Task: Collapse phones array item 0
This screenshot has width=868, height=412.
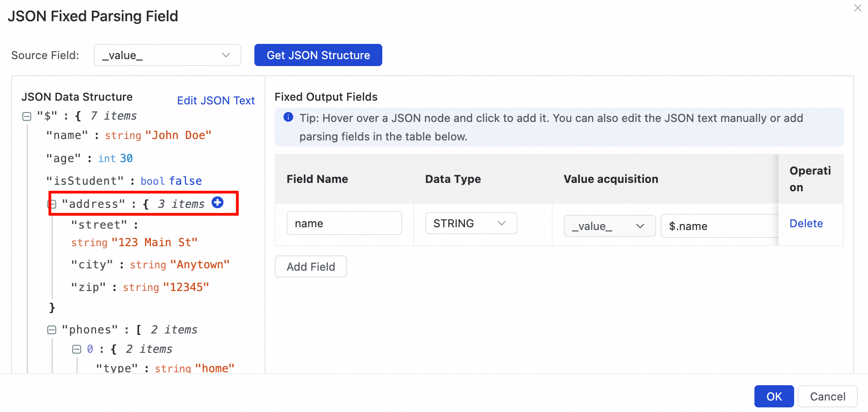Action: 77,349
